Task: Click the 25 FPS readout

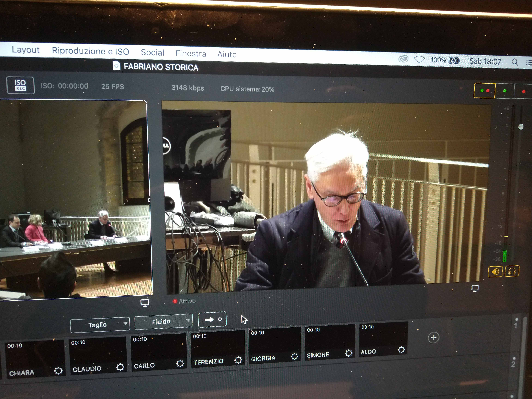Action: coord(113,87)
